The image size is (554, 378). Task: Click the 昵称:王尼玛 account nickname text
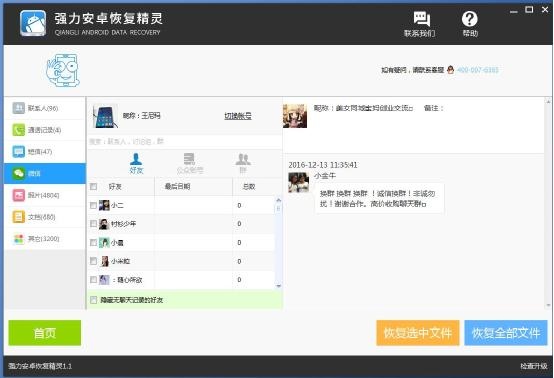[x=141, y=116]
